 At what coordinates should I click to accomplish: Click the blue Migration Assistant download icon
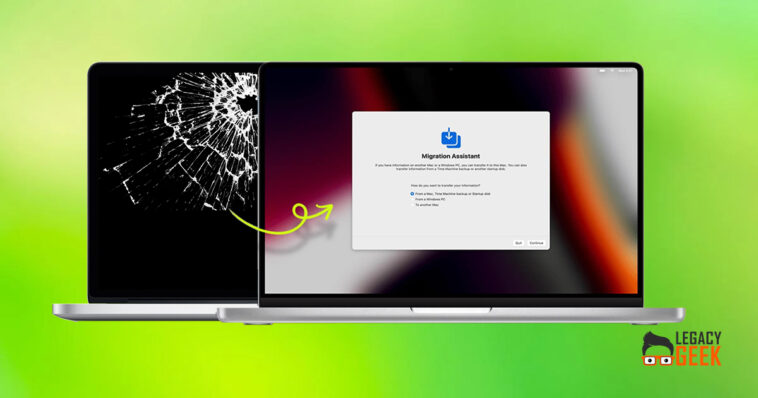coord(451,138)
